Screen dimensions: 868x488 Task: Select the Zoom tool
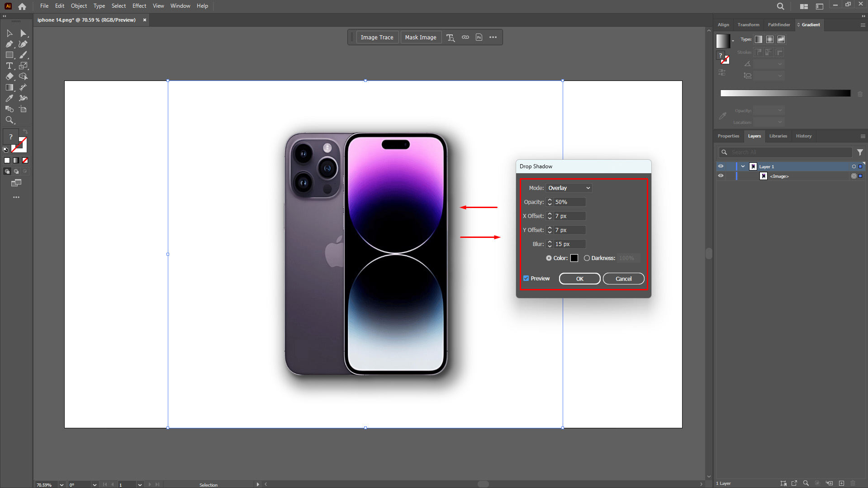tap(9, 119)
